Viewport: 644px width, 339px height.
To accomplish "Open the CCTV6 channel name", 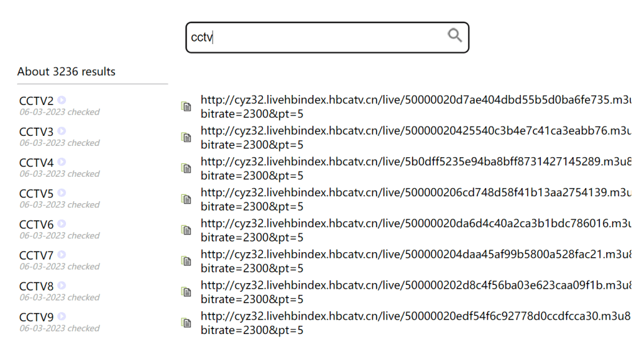I will [x=36, y=225].
